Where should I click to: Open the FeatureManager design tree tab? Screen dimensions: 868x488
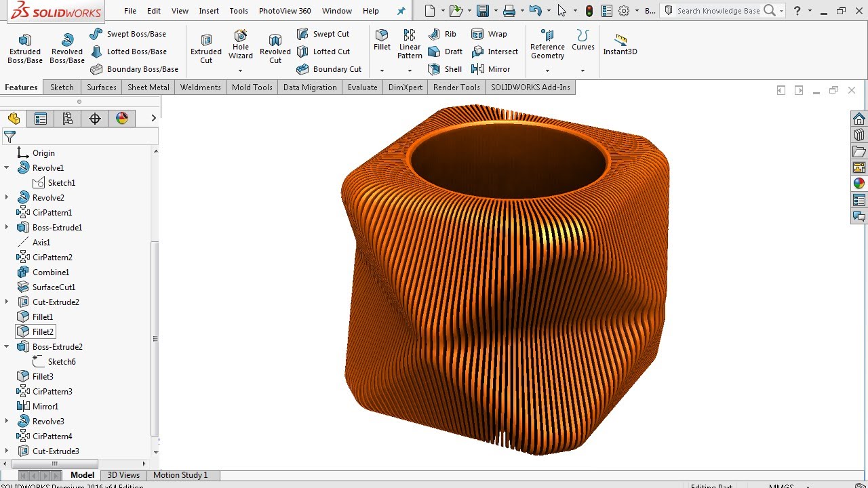coord(14,119)
